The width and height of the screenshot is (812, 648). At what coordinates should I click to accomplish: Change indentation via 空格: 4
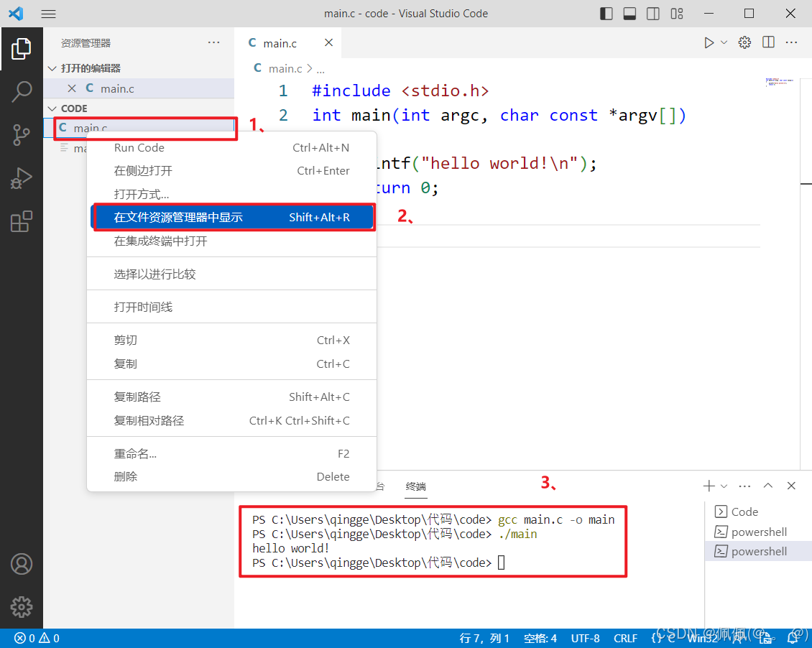[x=540, y=638]
